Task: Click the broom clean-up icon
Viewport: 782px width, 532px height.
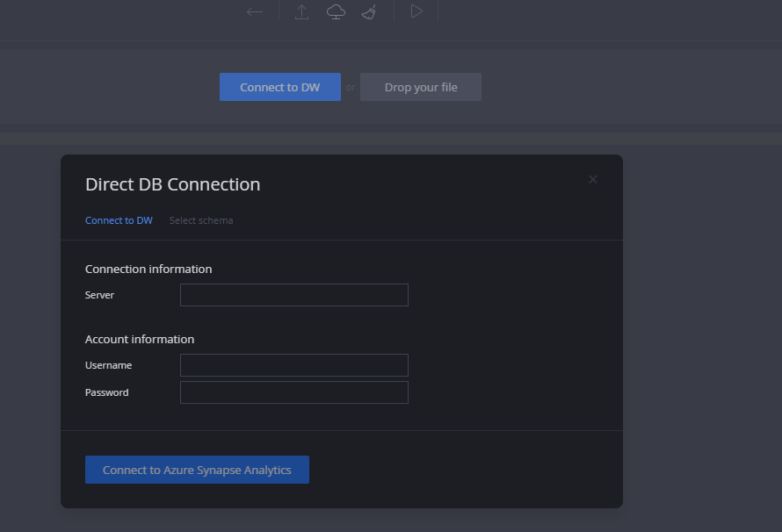Action: click(x=369, y=12)
